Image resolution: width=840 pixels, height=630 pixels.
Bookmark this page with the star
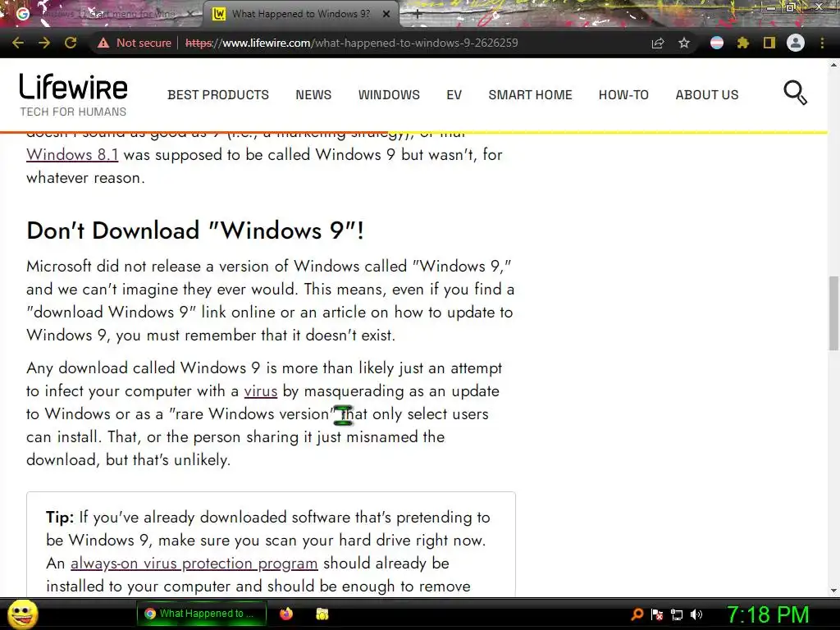coord(684,43)
